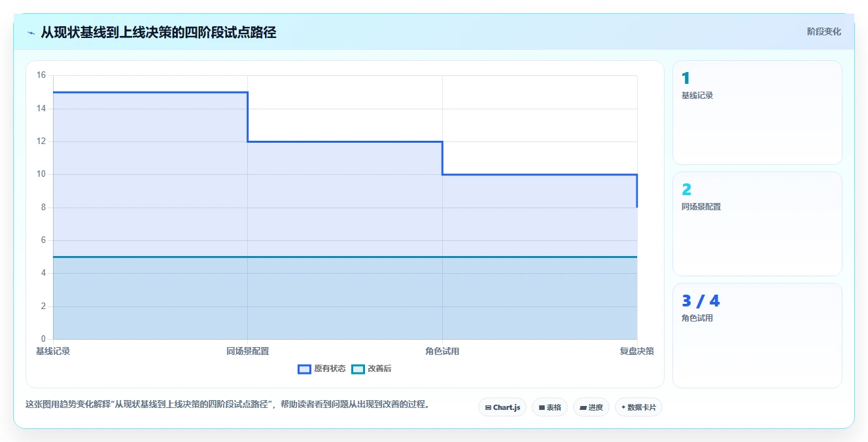
Task: Click the number 1 in first card
Action: click(x=686, y=79)
